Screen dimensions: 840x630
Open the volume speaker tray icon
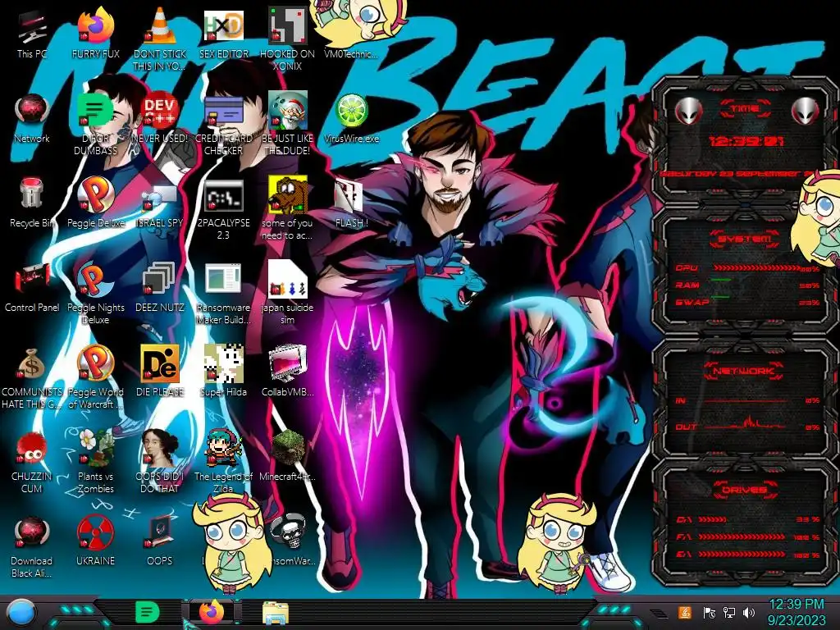(749, 612)
